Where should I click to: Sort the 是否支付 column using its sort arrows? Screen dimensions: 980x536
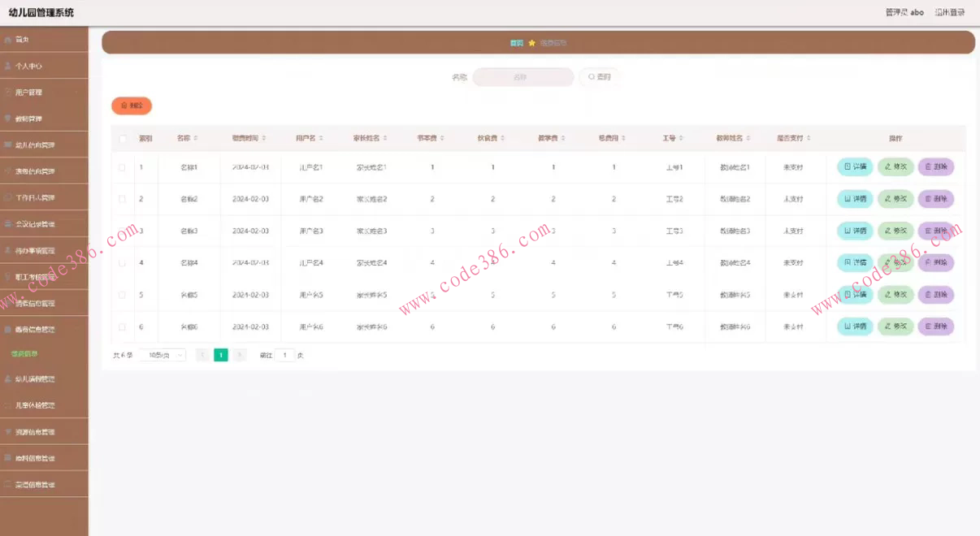tap(809, 138)
